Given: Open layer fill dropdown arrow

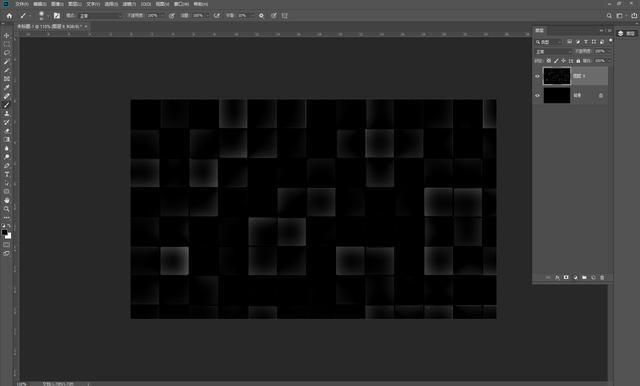Looking at the screenshot, I should [609, 61].
